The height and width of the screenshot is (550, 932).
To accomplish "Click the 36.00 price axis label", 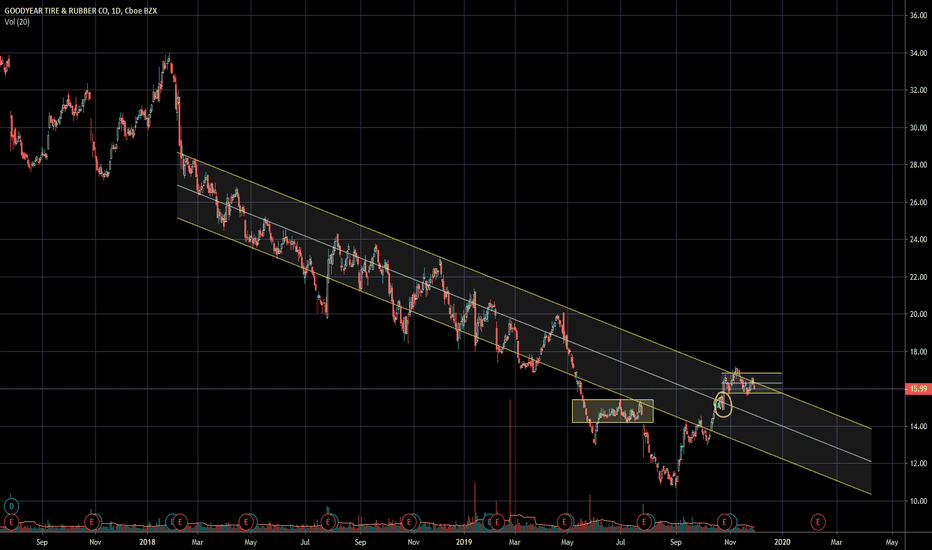I will 918,15.
